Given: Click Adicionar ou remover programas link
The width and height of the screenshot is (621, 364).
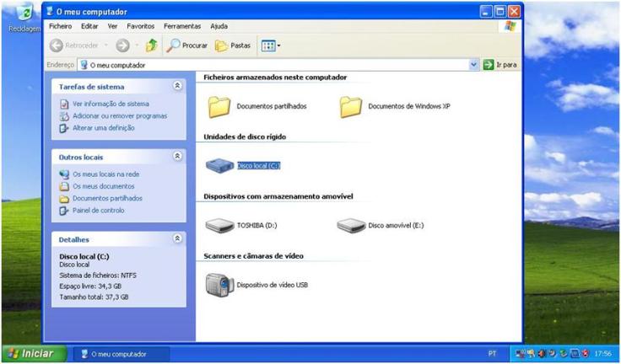Looking at the screenshot, I should click(119, 116).
